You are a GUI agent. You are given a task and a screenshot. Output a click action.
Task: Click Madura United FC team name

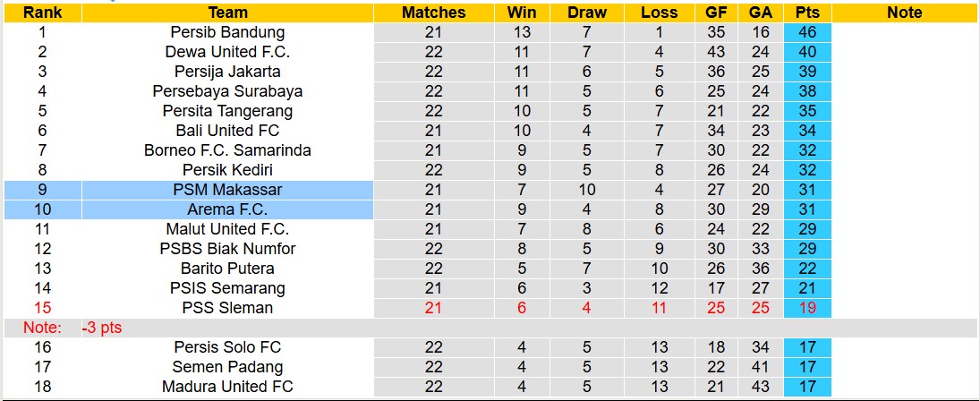[x=227, y=387]
